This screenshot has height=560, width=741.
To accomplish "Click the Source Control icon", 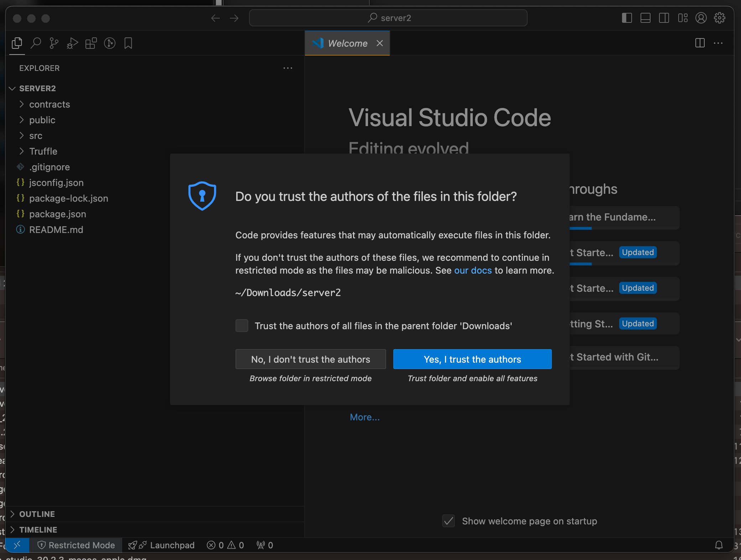I will 53,43.
